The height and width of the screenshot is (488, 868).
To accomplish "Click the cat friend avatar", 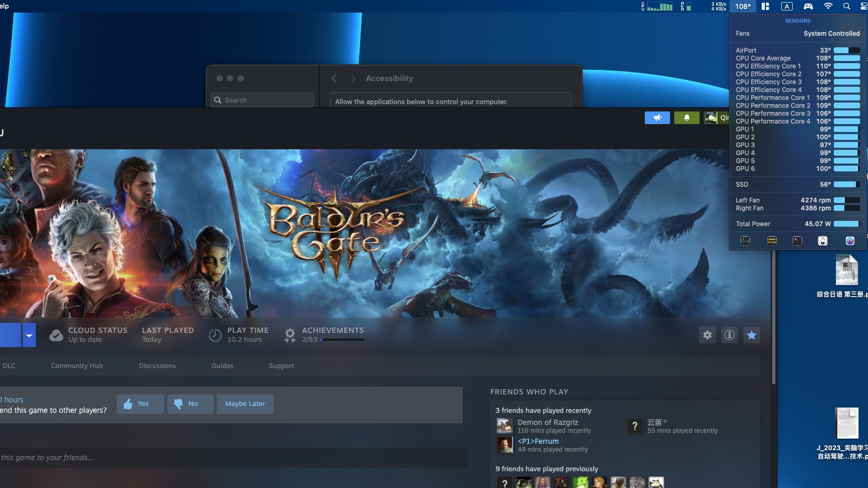I will click(637, 482).
